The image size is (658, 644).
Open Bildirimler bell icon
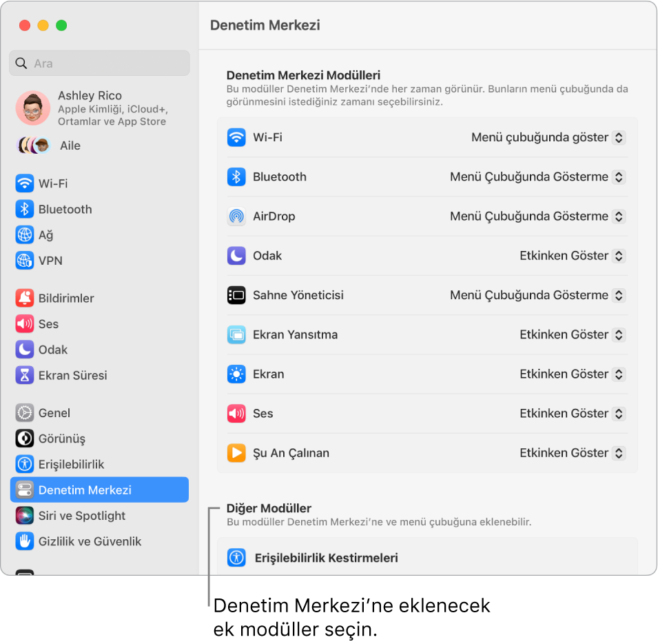[x=25, y=298]
